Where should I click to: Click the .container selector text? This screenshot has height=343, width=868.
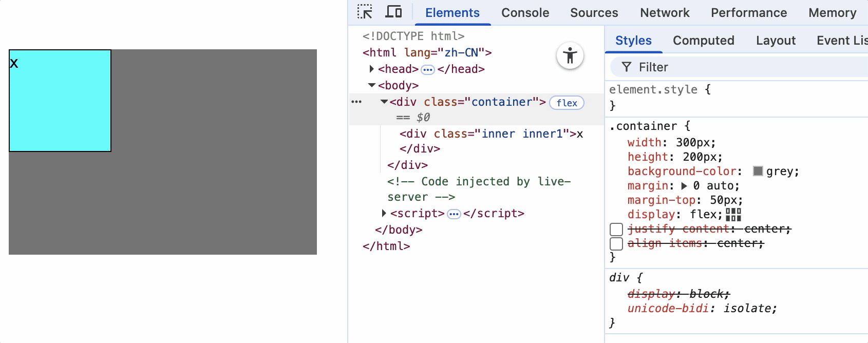643,126
